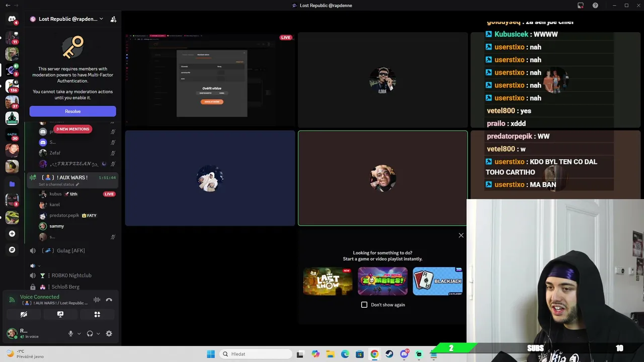This screenshot has width=644, height=362.
Task: Open the Discover servers compass icon
Action: [x=12, y=249]
